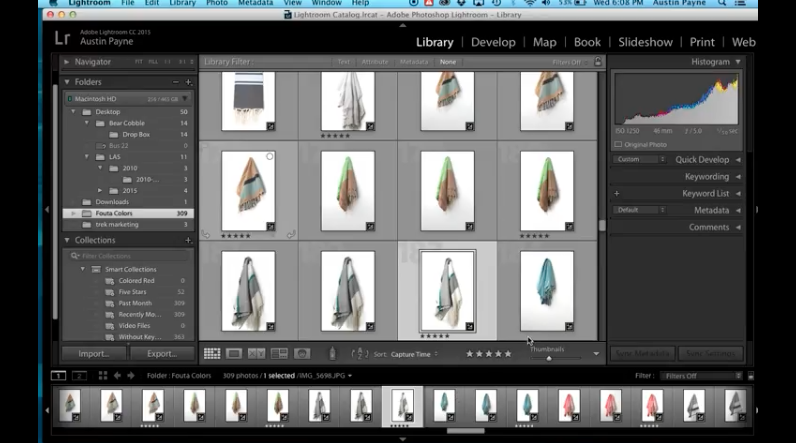
Task: Click the plus icon in Folders header
Action: point(188,82)
